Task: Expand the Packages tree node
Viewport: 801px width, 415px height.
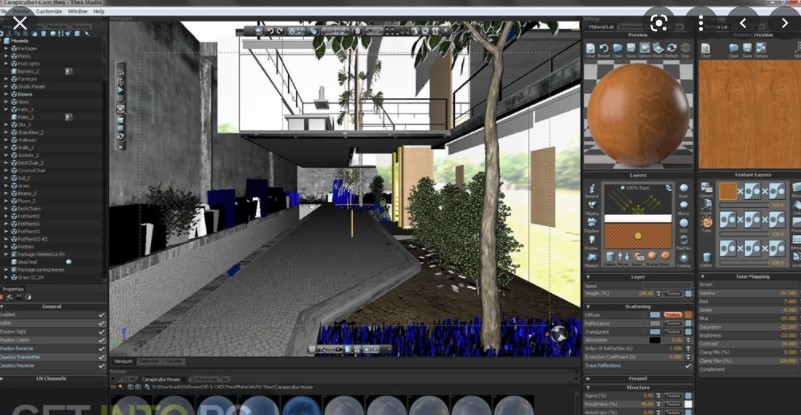Action: point(7,49)
